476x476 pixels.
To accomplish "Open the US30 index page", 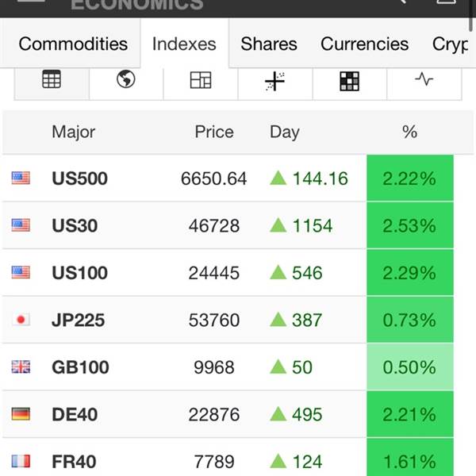I will pos(75,226).
